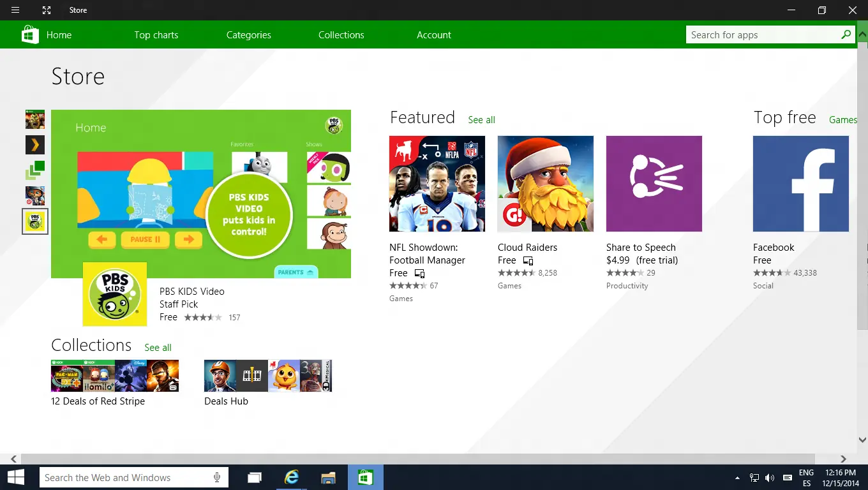Viewport: 868px width, 490px height.
Task: Select the highlighted PBS KIDS carousel thumbnail
Action: (x=34, y=221)
